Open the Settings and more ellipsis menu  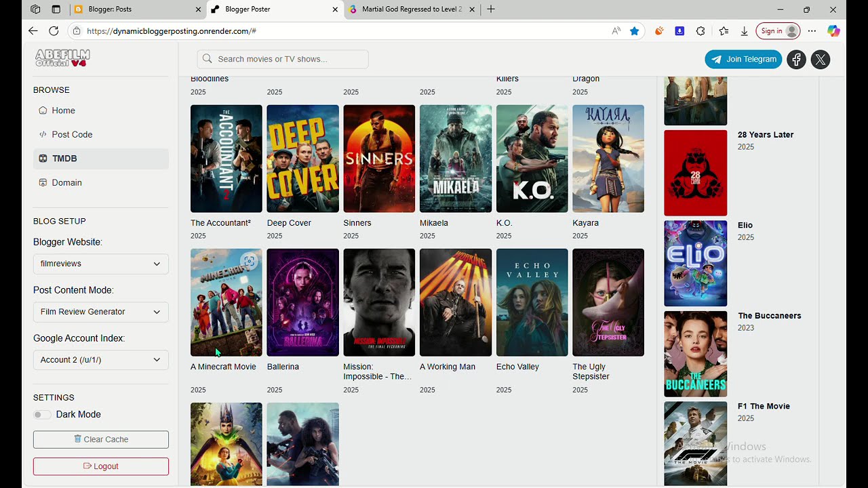(812, 30)
